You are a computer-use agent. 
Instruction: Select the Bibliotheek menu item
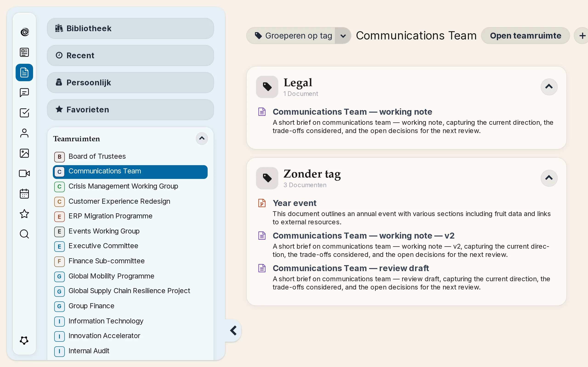pyautogui.click(x=130, y=28)
